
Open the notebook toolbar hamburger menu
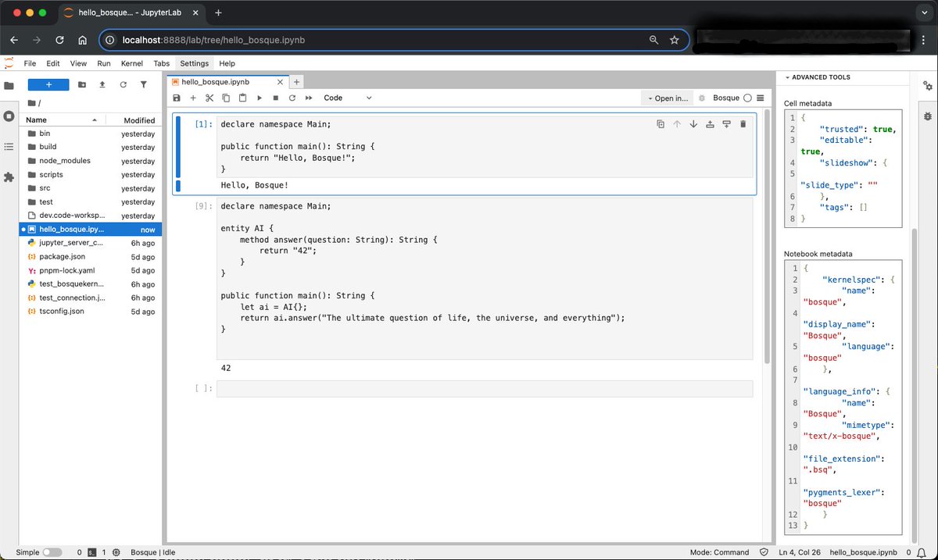pyautogui.click(x=760, y=98)
